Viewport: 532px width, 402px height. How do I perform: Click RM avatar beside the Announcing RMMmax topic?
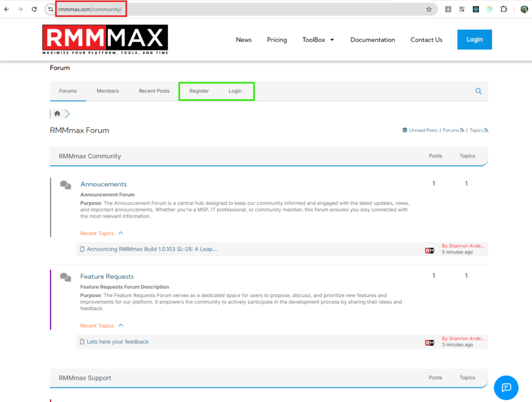[430, 250]
